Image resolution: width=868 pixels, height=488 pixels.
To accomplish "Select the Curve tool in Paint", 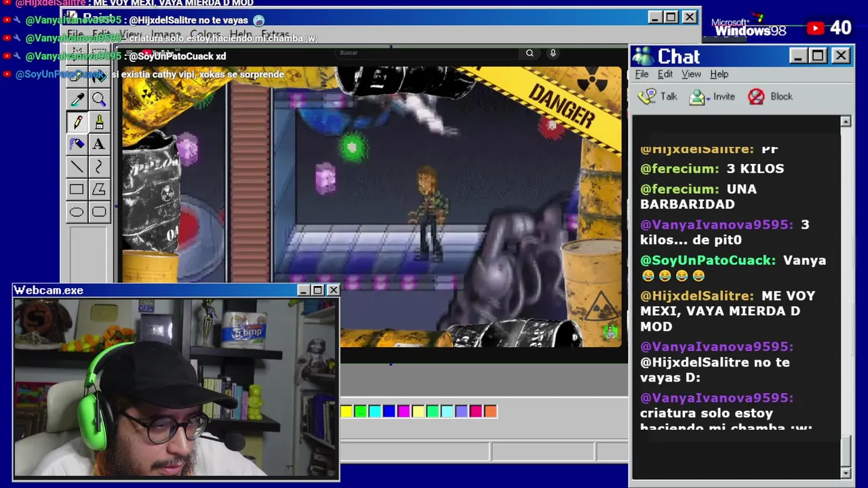I will [x=99, y=167].
